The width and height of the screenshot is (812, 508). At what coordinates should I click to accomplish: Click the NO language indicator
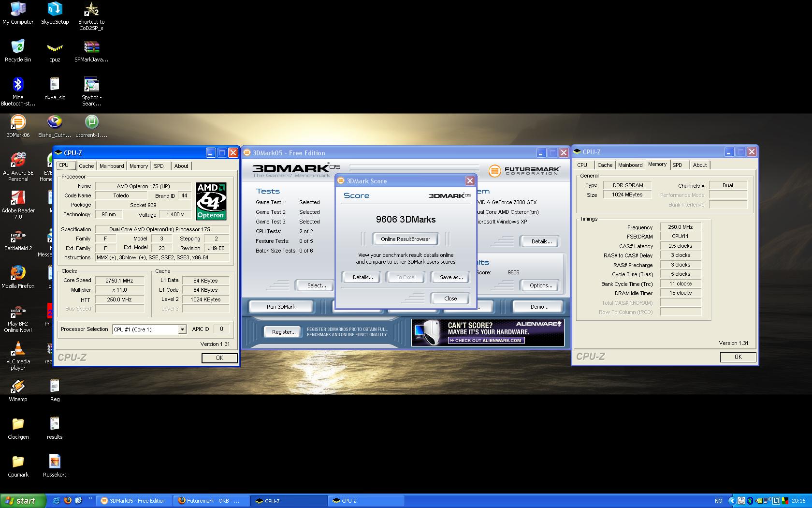(719, 501)
